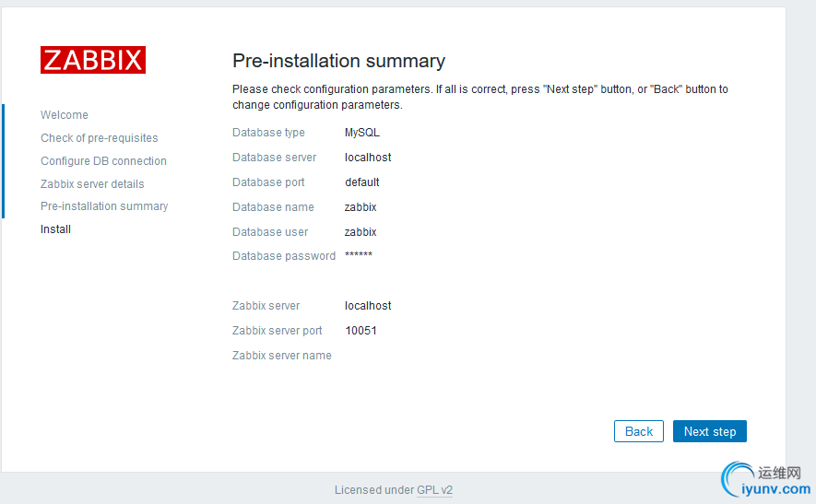
Task: Go to the Welcome step
Action: [x=65, y=115]
